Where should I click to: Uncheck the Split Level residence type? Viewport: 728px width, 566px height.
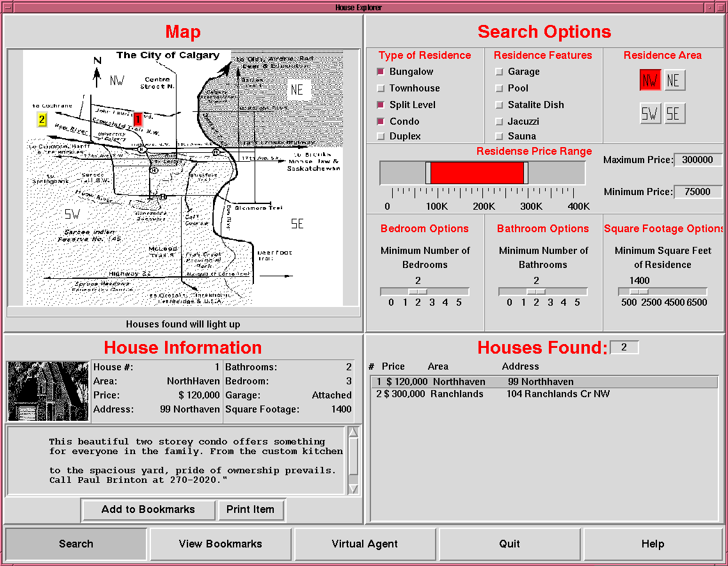tap(381, 105)
